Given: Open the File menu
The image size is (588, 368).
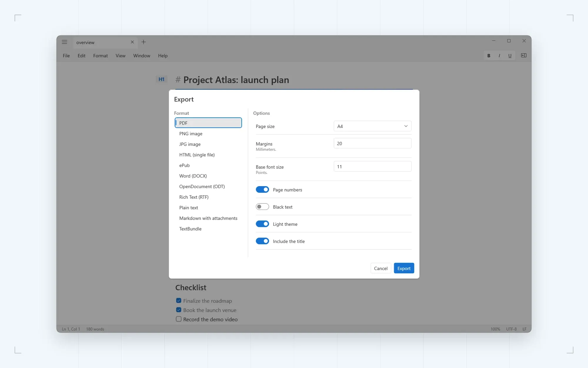Looking at the screenshot, I should click(66, 56).
